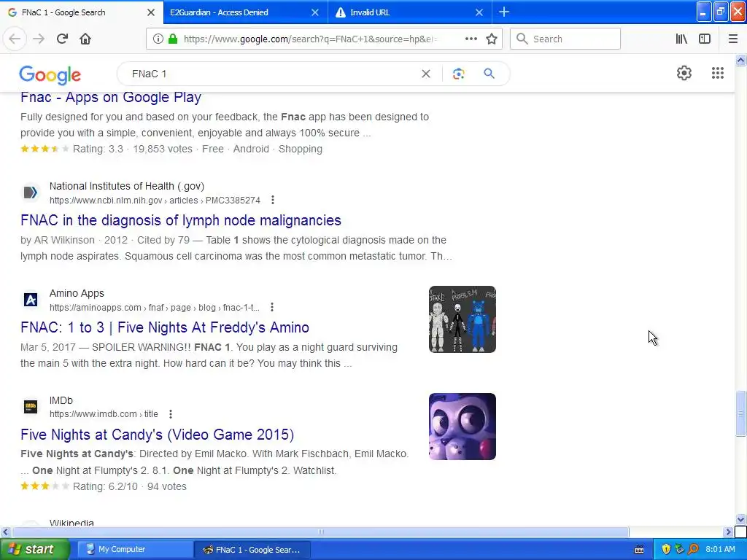Switch to the Invalid URL tab
Image resolution: width=747 pixels, height=560 pixels.
[410, 12]
